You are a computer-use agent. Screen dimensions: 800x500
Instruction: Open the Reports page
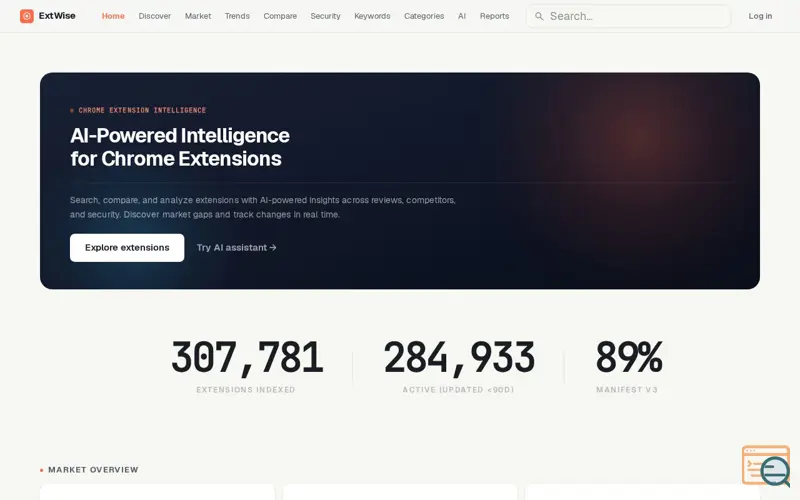494,16
